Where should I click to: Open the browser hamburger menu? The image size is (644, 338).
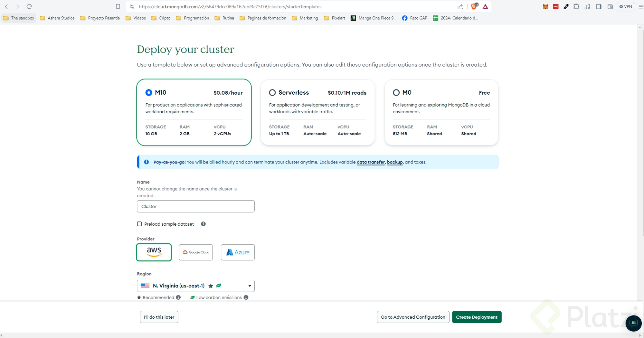pos(640,6)
